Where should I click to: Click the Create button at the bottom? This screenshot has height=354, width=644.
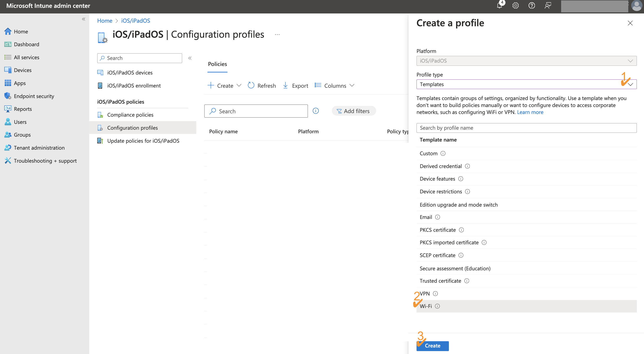[432, 346]
